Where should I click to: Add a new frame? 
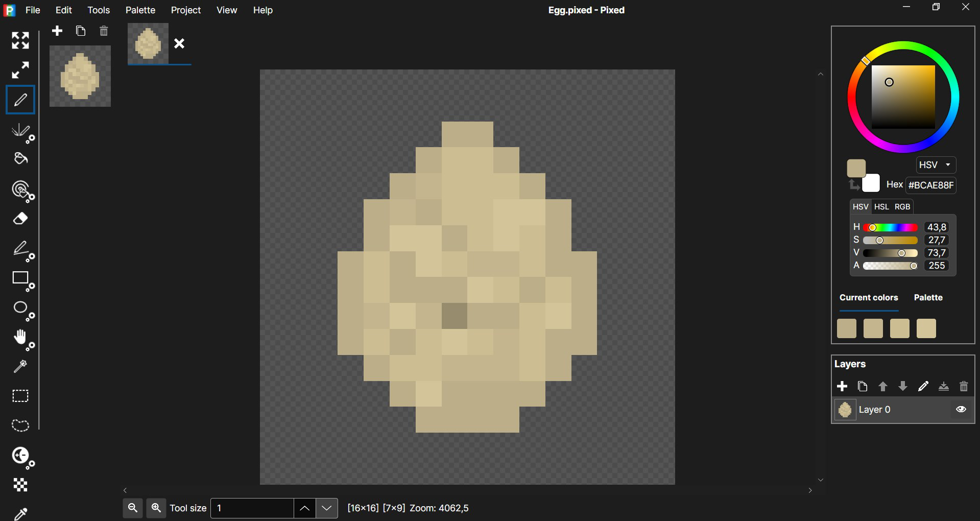(x=57, y=31)
